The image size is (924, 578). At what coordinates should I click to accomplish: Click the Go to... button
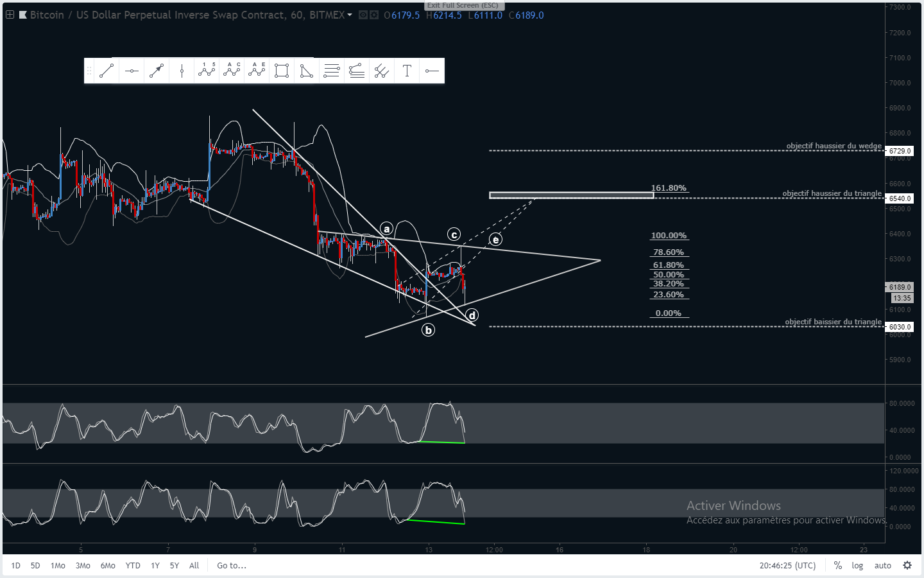[x=232, y=565]
